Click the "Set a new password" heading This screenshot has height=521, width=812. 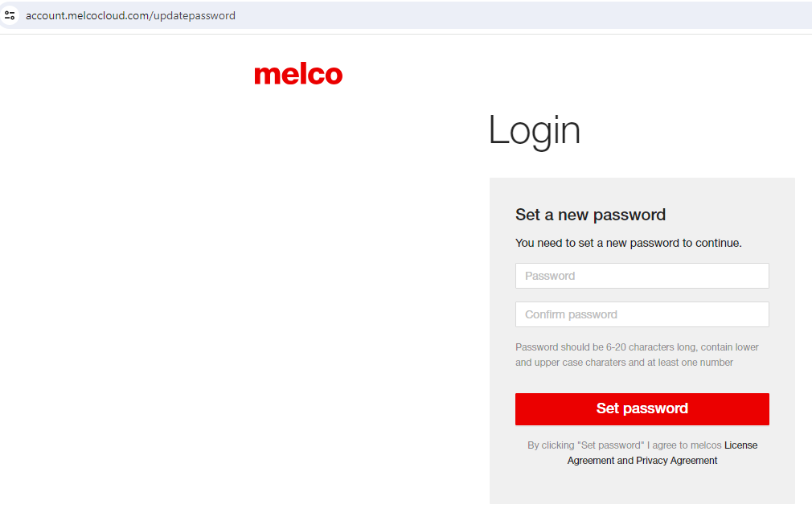(590, 215)
